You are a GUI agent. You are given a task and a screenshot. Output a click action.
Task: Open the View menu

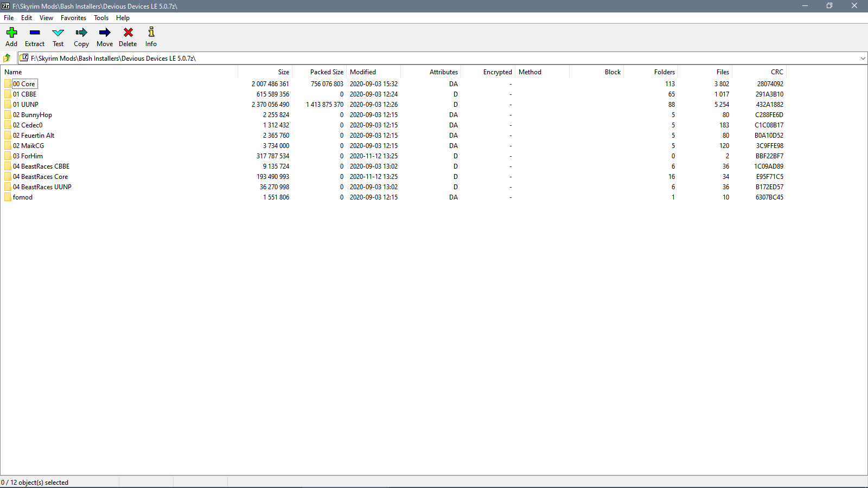pyautogui.click(x=46, y=18)
